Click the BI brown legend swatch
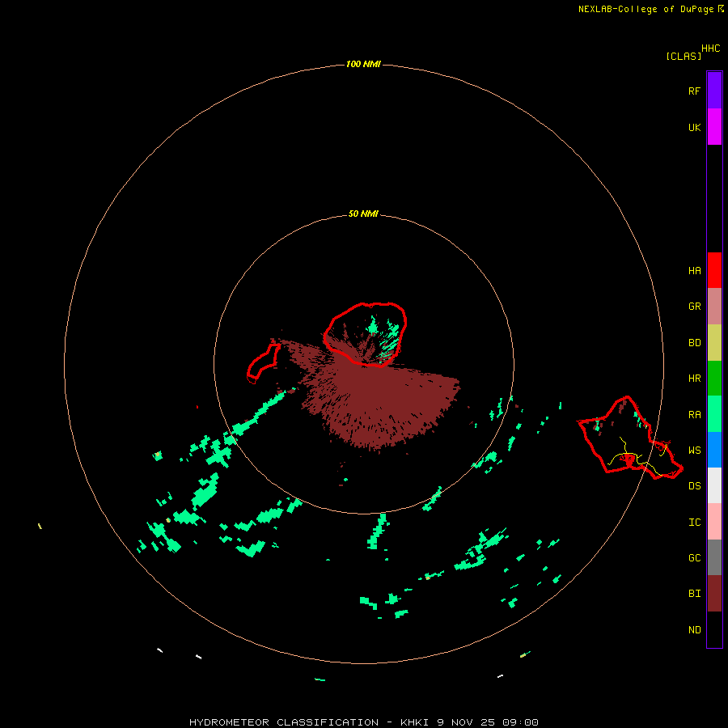728x728 pixels. point(714,594)
